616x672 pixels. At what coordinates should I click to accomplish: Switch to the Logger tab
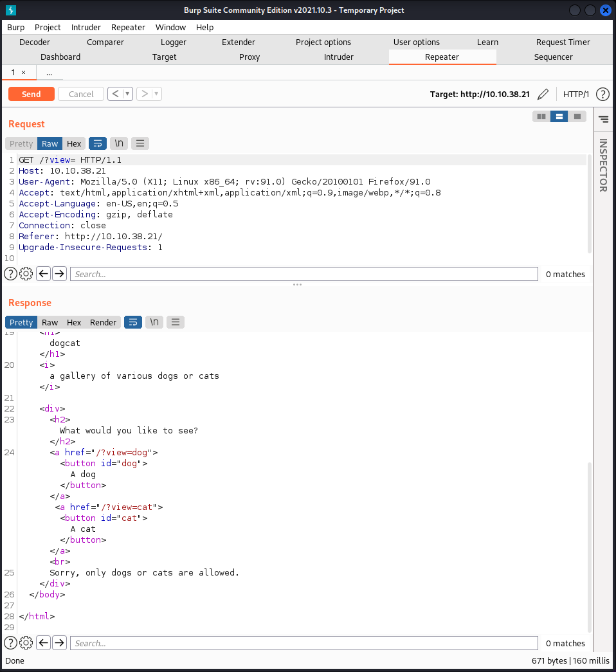tap(174, 42)
